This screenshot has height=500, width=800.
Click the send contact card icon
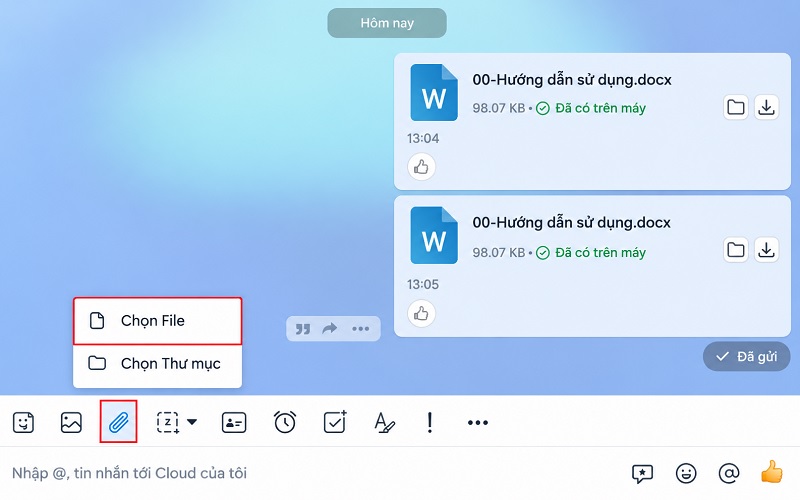234,422
